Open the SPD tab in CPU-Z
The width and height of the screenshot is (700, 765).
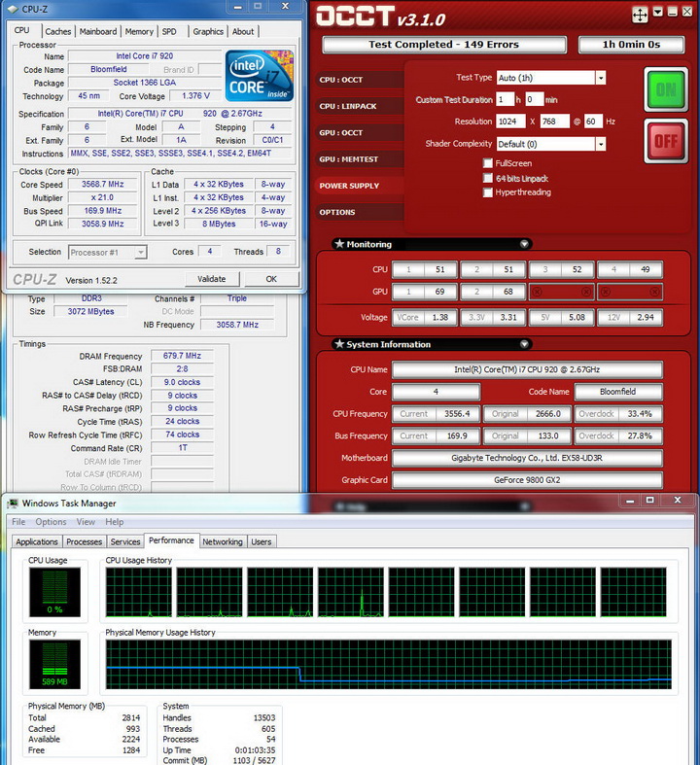tap(169, 32)
